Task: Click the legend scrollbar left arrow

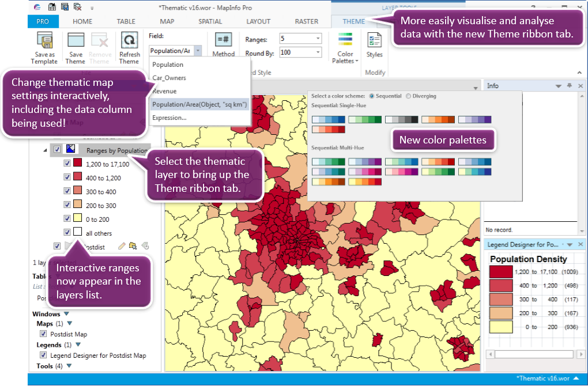Action: coord(490,354)
